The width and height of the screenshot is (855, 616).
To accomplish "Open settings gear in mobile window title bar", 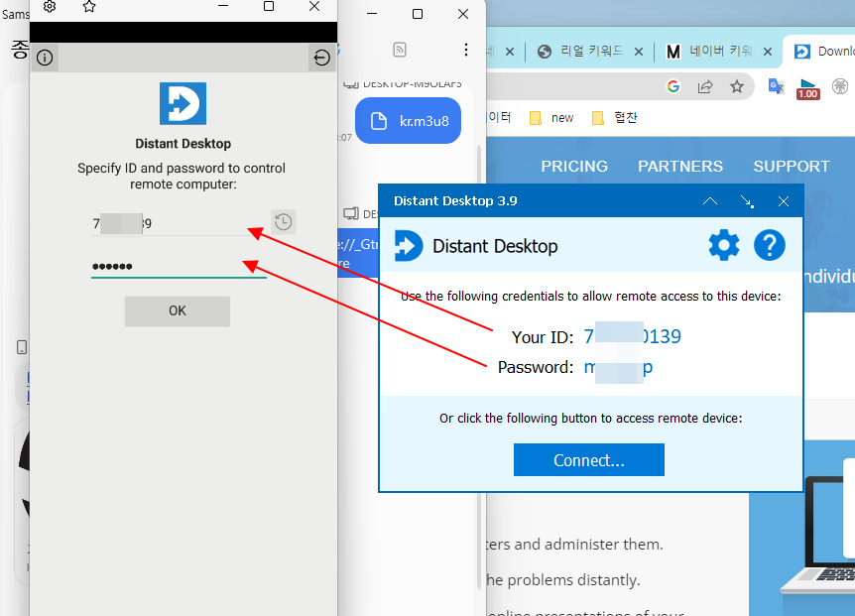I will coord(50,7).
